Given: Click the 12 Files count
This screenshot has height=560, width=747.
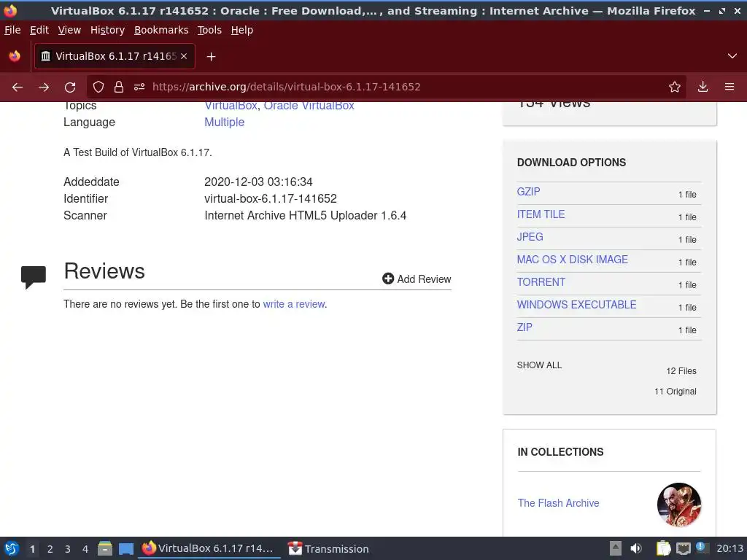Looking at the screenshot, I should coord(681,371).
